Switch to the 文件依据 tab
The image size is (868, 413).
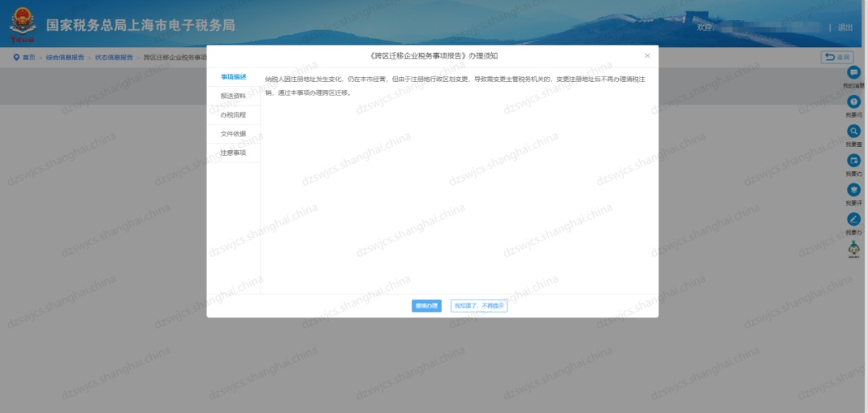click(234, 133)
